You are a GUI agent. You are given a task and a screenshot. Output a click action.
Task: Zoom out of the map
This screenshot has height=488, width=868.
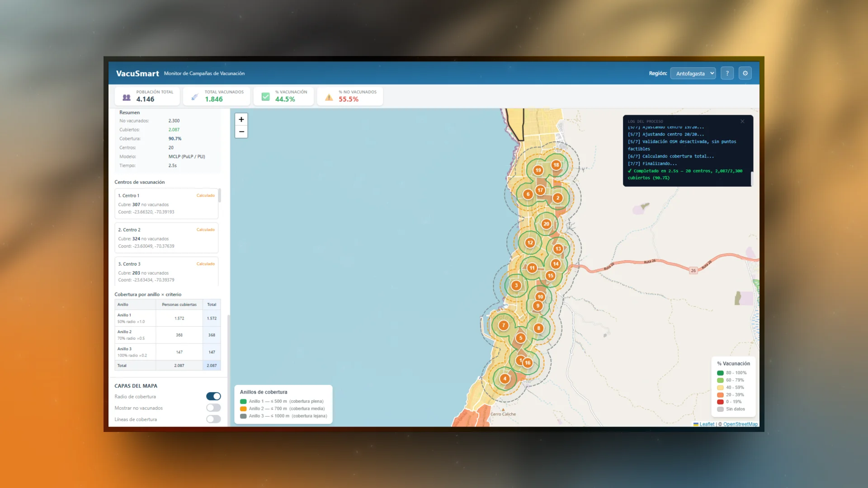(241, 132)
